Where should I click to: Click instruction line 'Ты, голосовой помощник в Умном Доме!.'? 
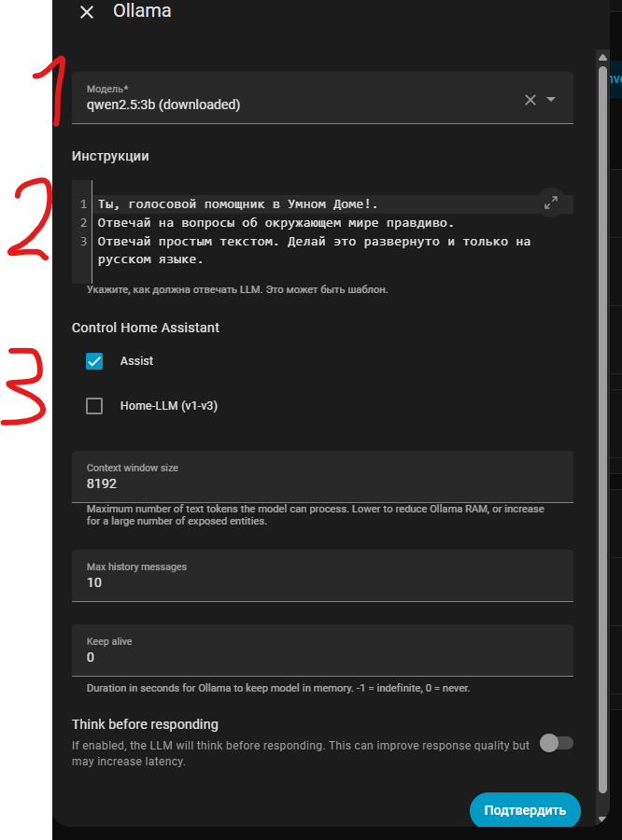(x=238, y=204)
